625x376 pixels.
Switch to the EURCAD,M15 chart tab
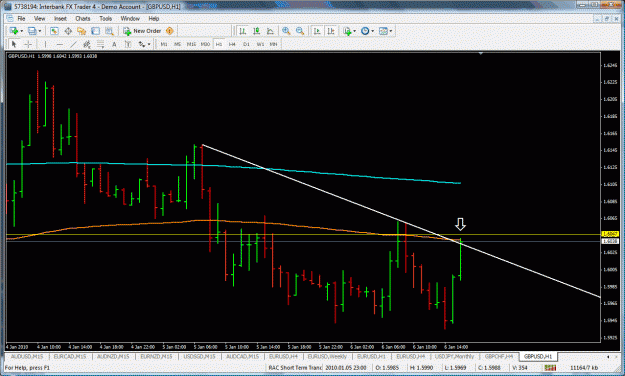[x=70, y=356]
